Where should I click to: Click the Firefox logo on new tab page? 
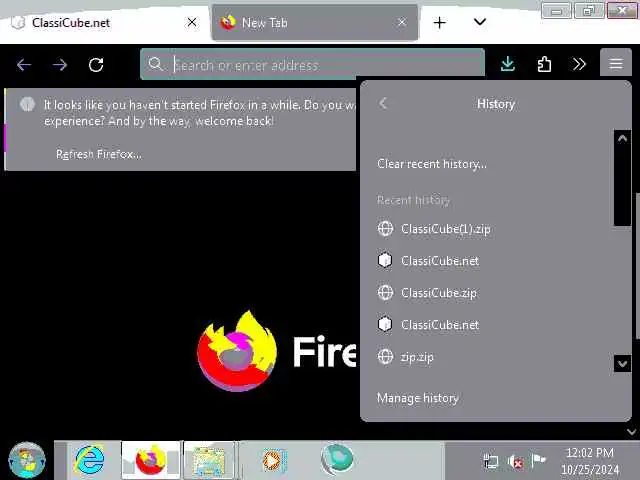(237, 351)
